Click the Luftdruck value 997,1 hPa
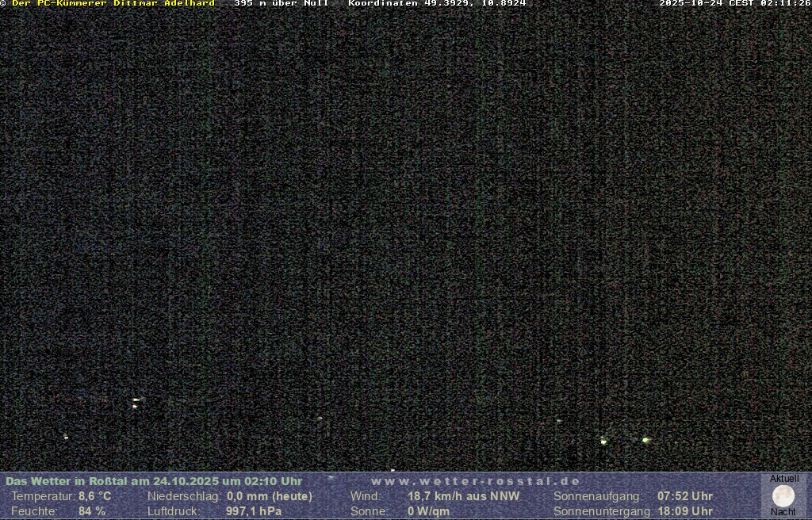 [x=254, y=511]
